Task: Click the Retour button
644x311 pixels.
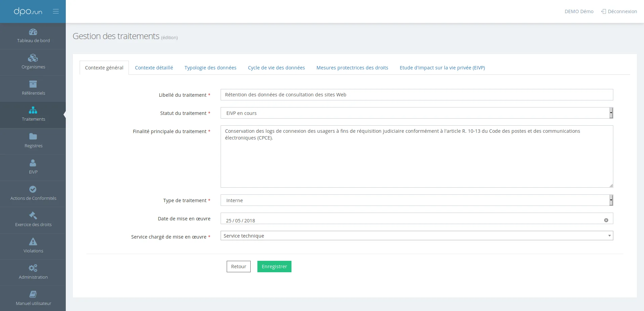Action: pyautogui.click(x=239, y=267)
